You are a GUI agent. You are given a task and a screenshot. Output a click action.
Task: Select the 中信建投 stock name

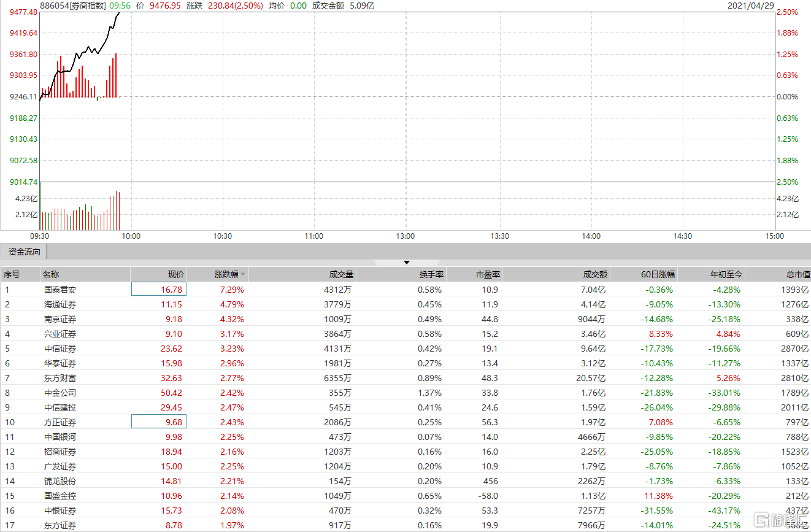point(60,407)
